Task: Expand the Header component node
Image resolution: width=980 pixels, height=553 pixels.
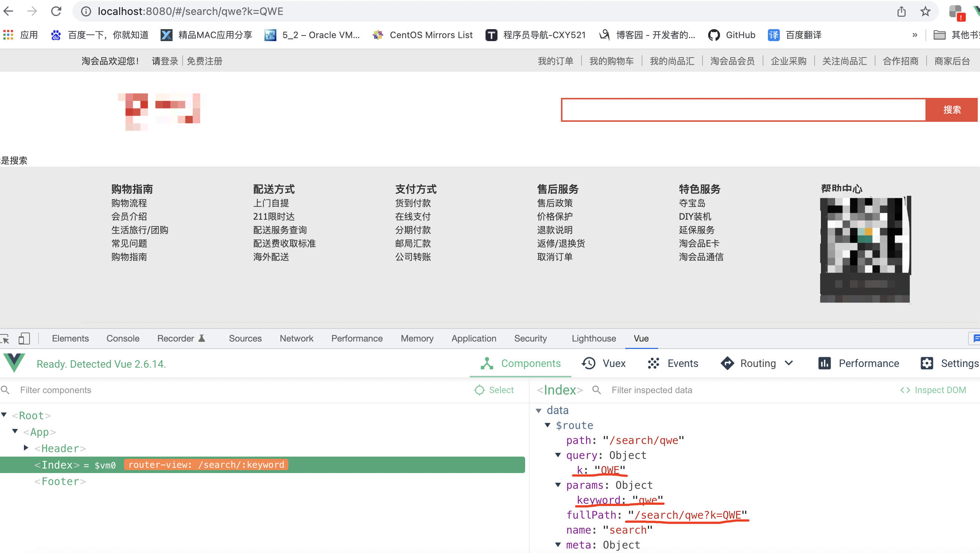Action: tap(26, 448)
